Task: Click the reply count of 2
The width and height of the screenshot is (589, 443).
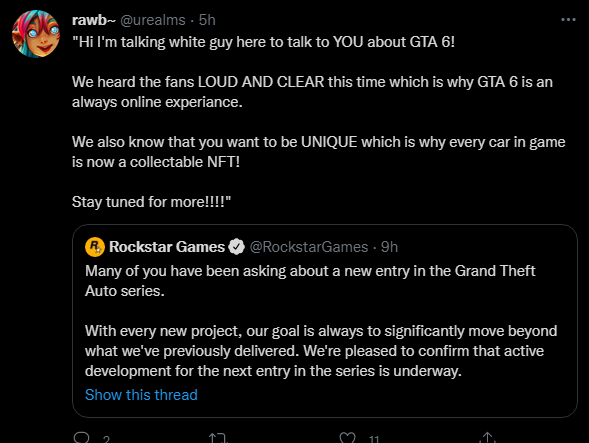Action: 106,439
